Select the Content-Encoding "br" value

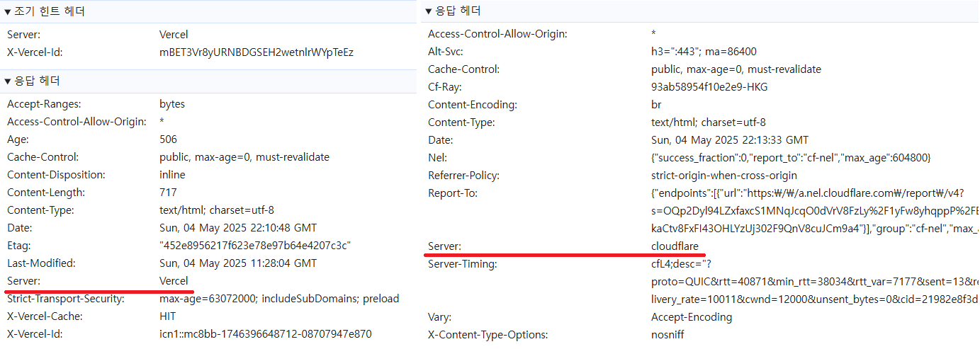[657, 105]
